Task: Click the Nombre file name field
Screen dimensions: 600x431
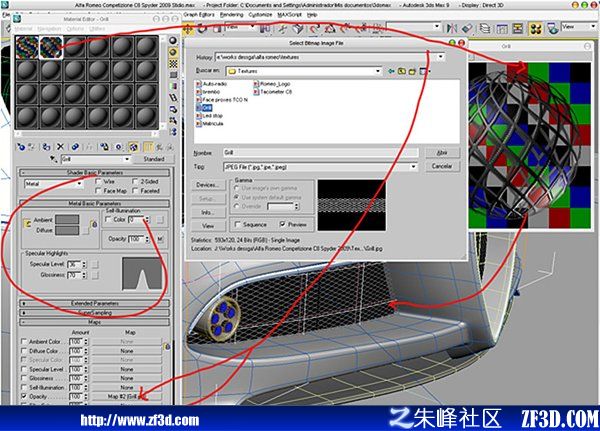Action: click(321, 153)
